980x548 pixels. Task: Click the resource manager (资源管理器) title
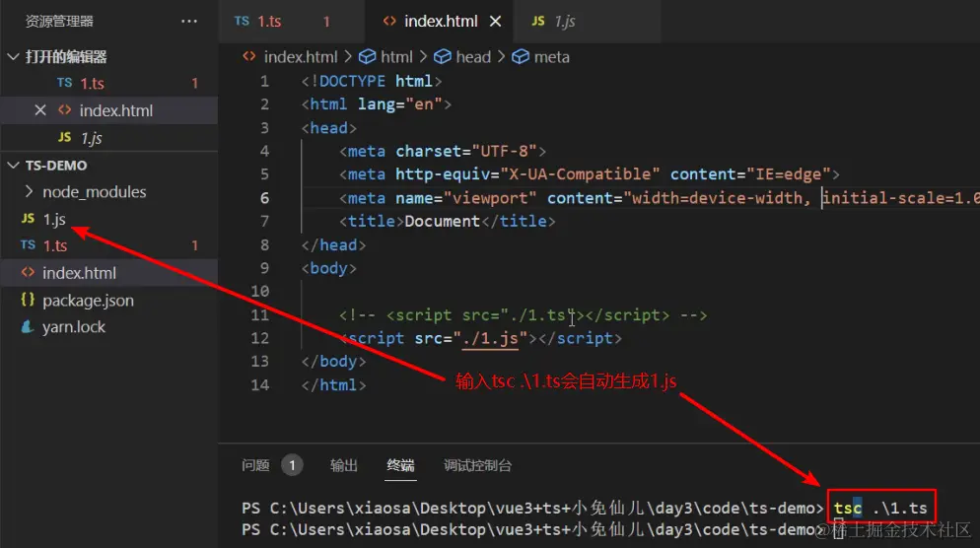[x=59, y=22]
